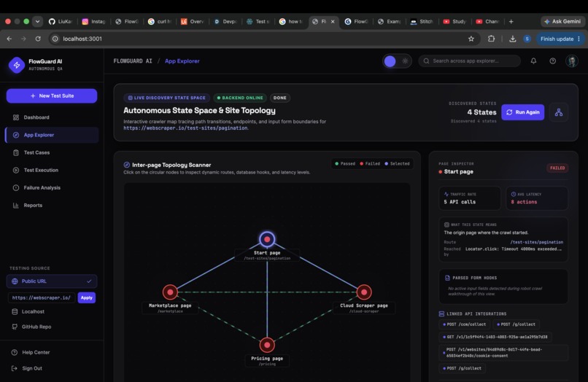Viewport: 588px width, 382px height.
Task: Go back in browser
Action: coord(9,39)
